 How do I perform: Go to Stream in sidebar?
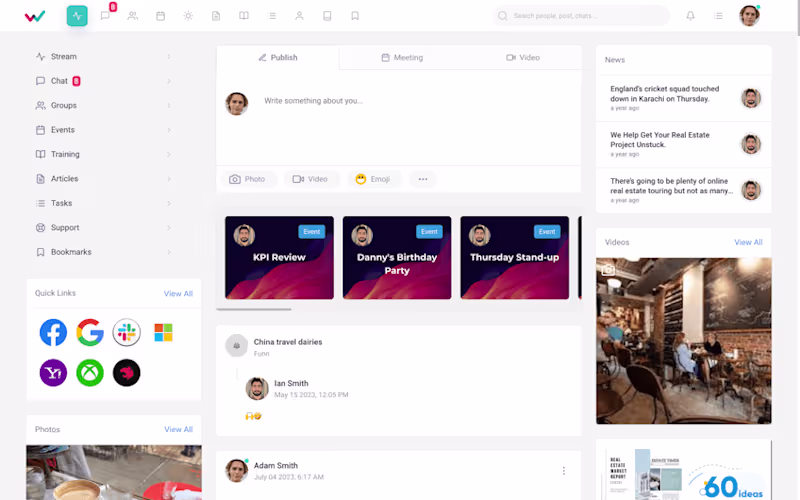click(63, 57)
